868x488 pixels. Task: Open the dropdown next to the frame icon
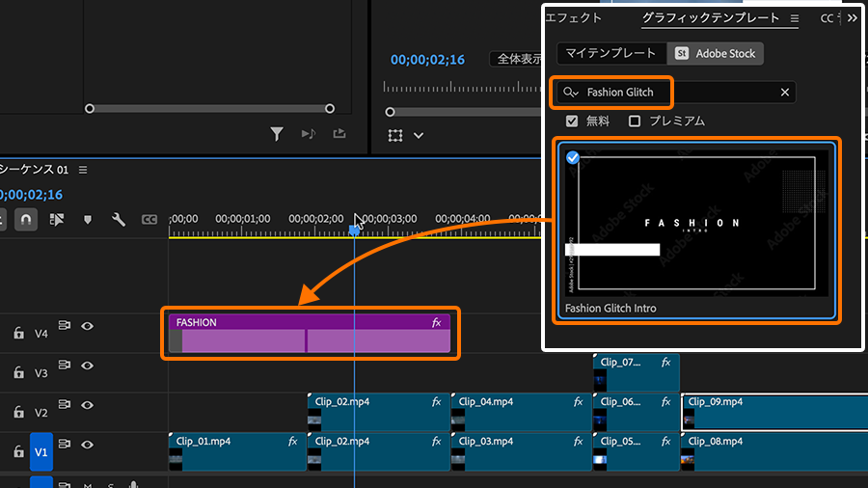coord(419,136)
